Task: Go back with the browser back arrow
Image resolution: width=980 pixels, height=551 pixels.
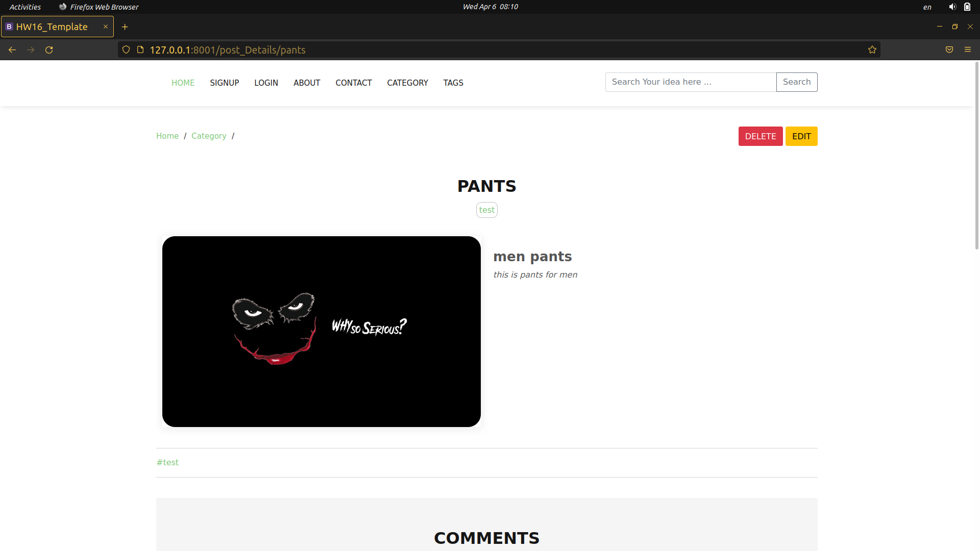Action: point(12,50)
